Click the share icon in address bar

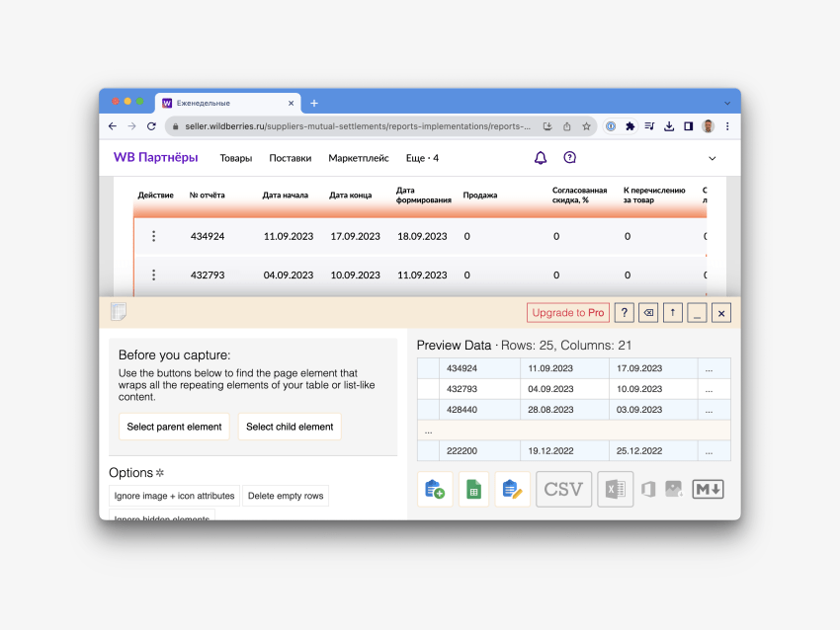point(567,126)
